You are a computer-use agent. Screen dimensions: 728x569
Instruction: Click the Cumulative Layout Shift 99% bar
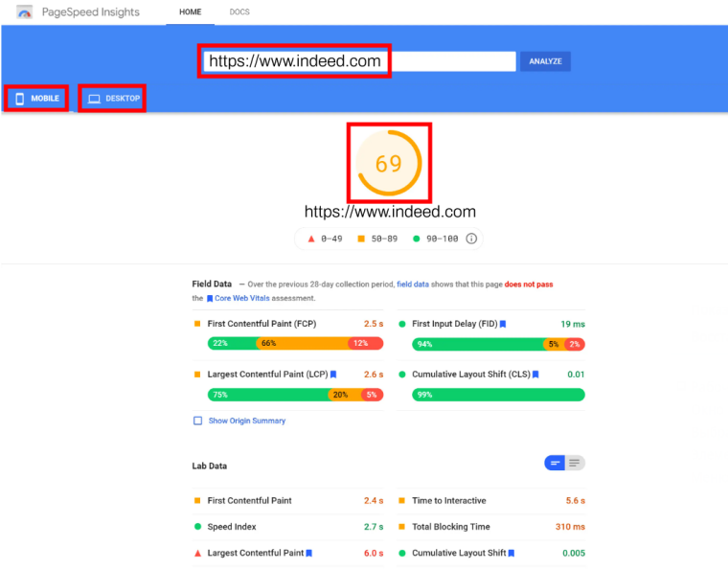click(498, 395)
